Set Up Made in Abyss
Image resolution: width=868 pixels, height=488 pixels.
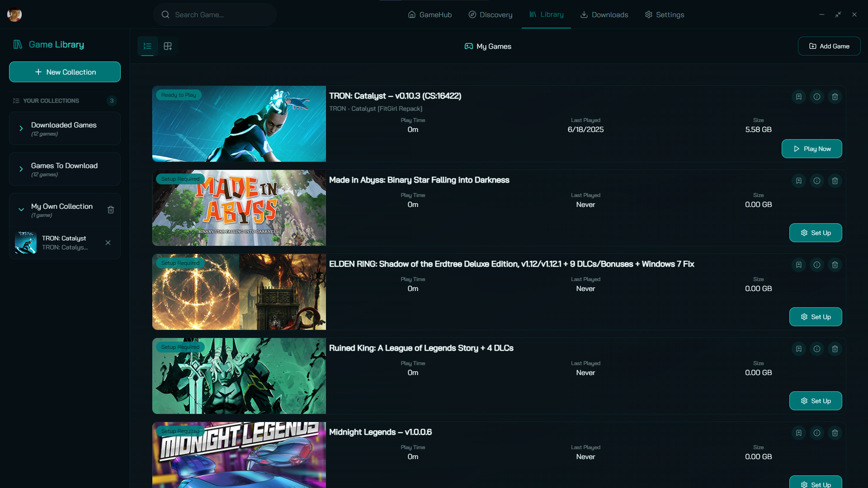click(816, 233)
